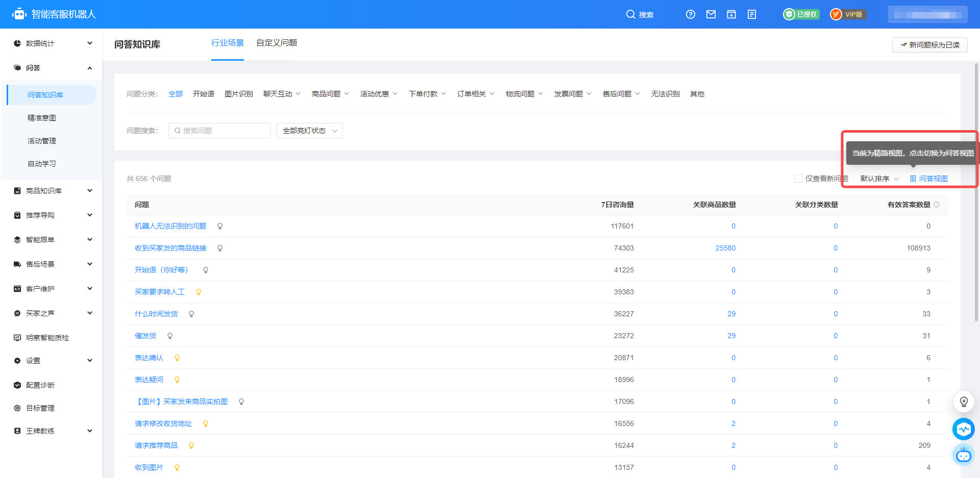Open floating robot assistant button
The height and width of the screenshot is (478, 980).
click(964, 455)
